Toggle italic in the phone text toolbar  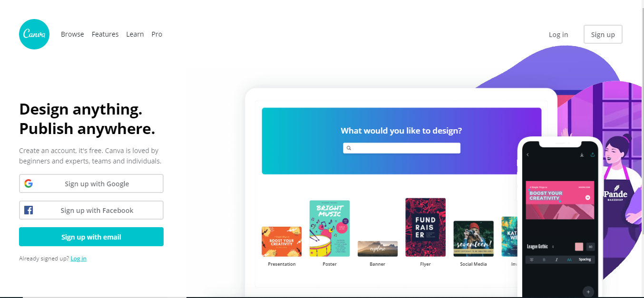click(x=556, y=260)
